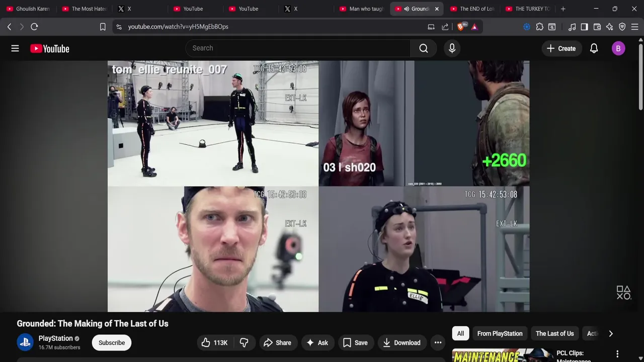The width and height of the screenshot is (644, 362).
Task: Share the video
Action: pyautogui.click(x=277, y=343)
